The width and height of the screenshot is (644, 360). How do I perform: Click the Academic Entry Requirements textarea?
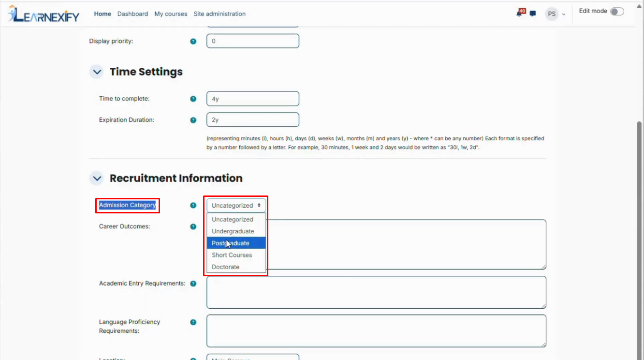377,292
